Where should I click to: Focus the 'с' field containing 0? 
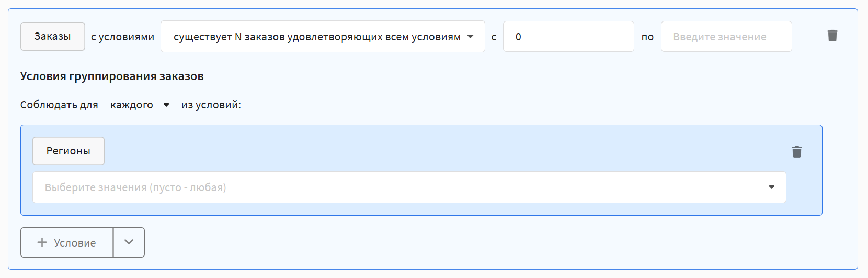[568, 37]
